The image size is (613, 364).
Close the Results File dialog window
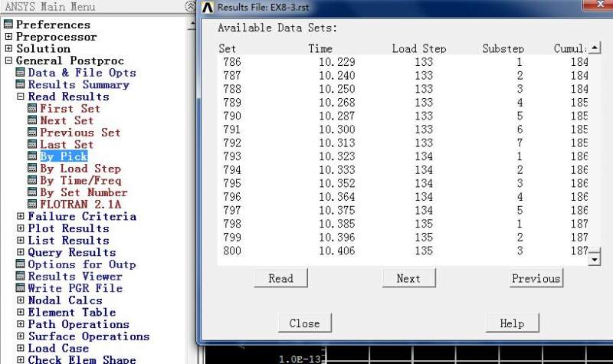(599, 5)
